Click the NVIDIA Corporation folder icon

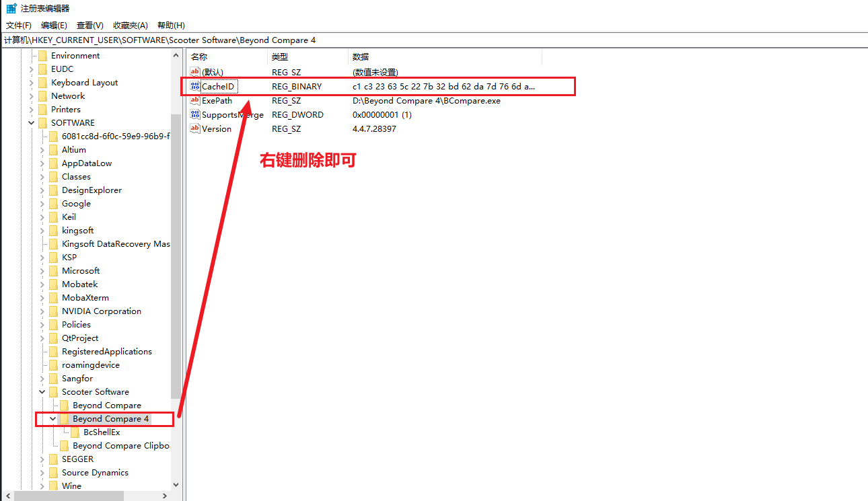coord(54,311)
